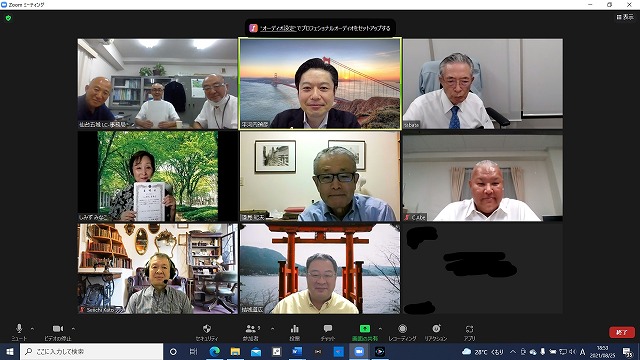Click the red End meeting button
This screenshot has width=640, height=360.
(x=622, y=332)
